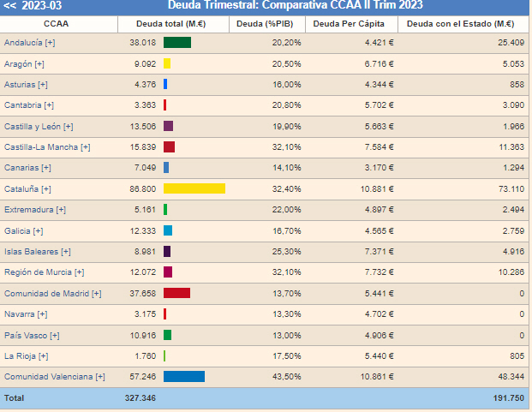The width and height of the screenshot is (532, 412).
Task: Click the red Comunidad de Madrid bar
Action: pos(176,293)
